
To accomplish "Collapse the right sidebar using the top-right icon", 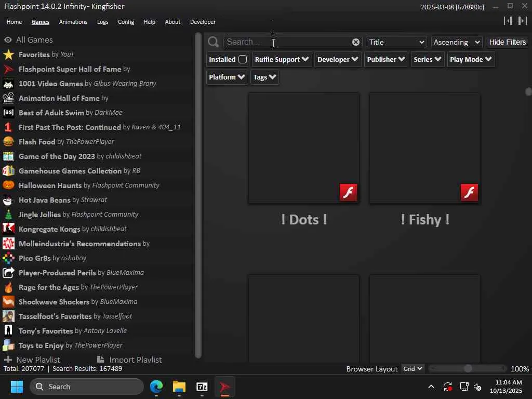I will point(522,21).
